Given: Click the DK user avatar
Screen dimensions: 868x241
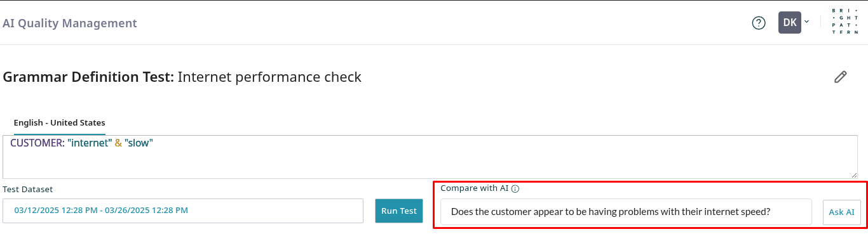Looking at the screenshot, I should pyautogui.click(x=790, y=22).
